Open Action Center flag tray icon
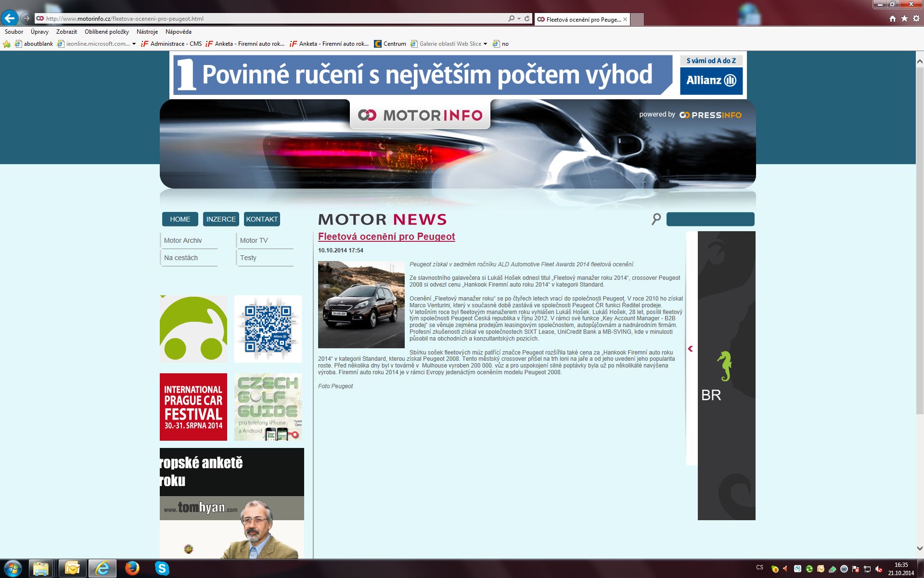 (x=856, y=569)
